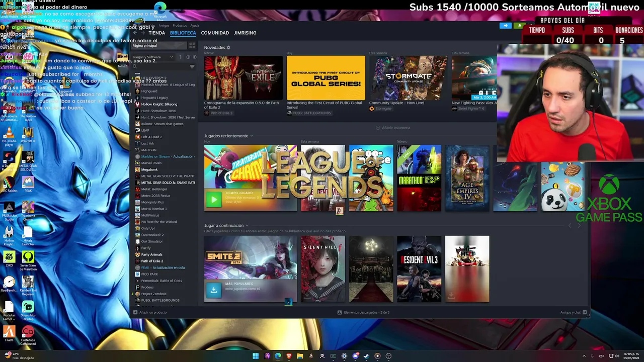Image resolution: width=644 pixels, height=362 pixels.
Task: Toggle the ready-to-play filter icon
Action: 194,57
